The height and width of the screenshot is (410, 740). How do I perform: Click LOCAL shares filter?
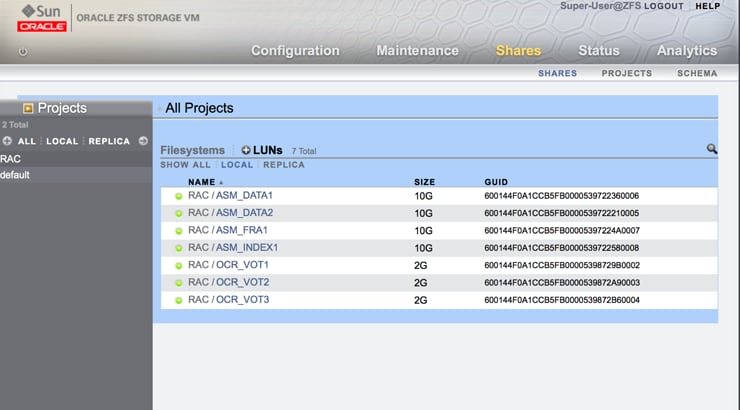[x=237, y=165]
